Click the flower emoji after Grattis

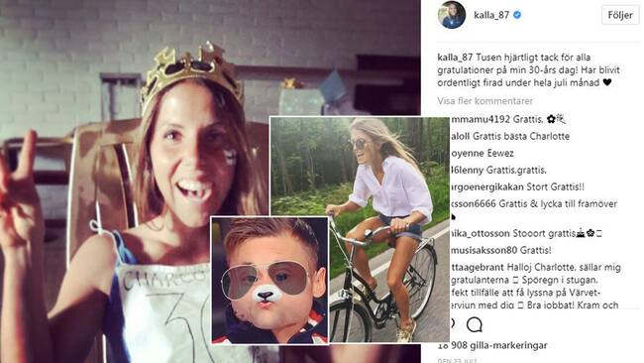[x=551, y=119]
